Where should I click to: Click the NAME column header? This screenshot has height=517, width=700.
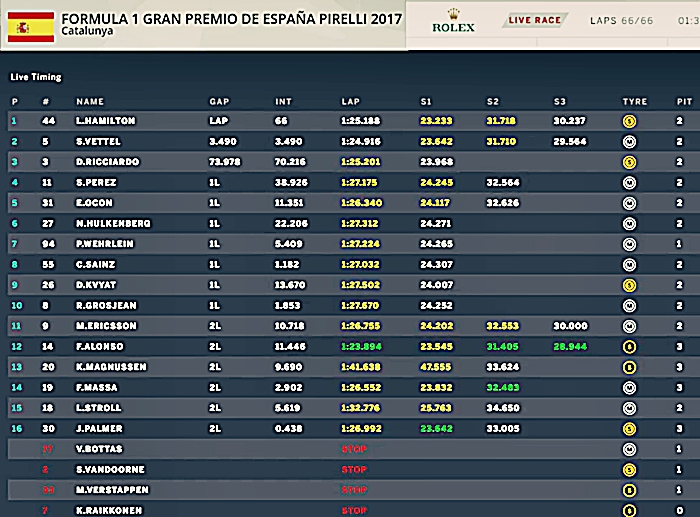(x=90, y=102)
